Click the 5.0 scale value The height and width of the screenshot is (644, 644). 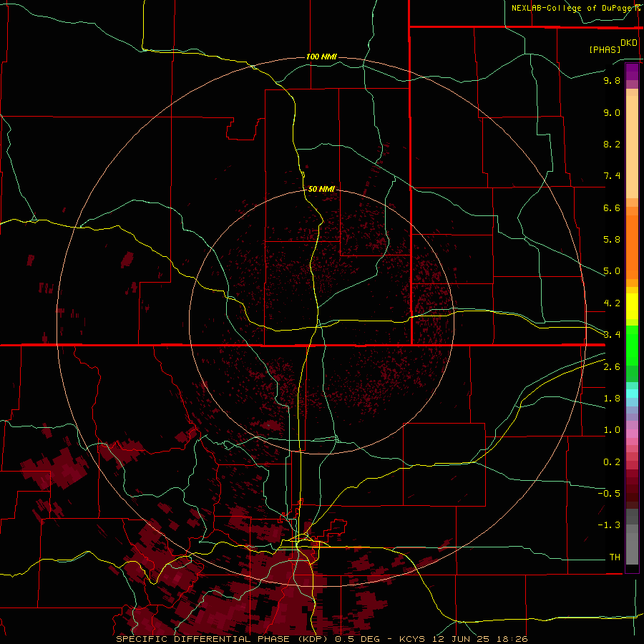click(x=612, y=271)
